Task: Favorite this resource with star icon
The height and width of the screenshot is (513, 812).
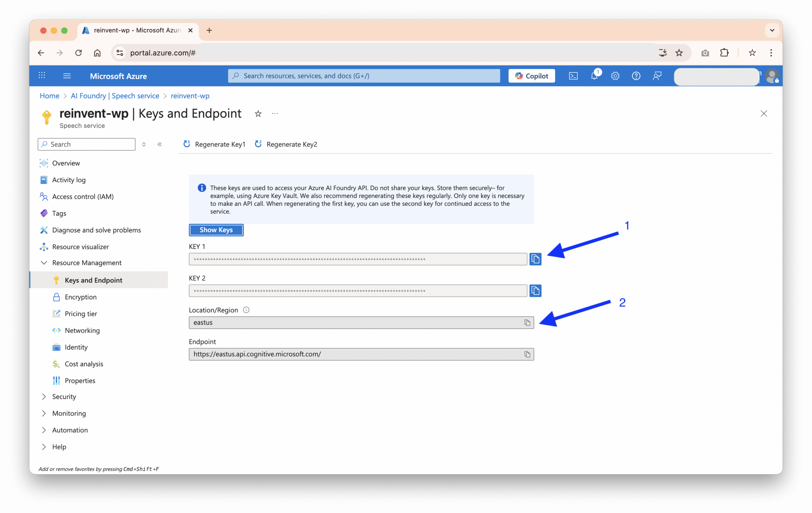Action: coord(258,114)
